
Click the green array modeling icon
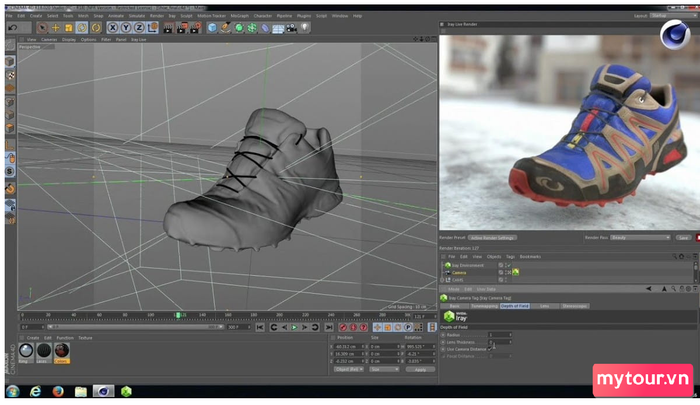(252, 28)
